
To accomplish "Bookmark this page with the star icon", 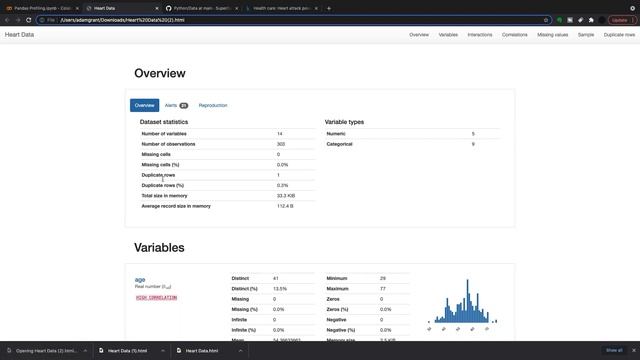I will 546,20.
